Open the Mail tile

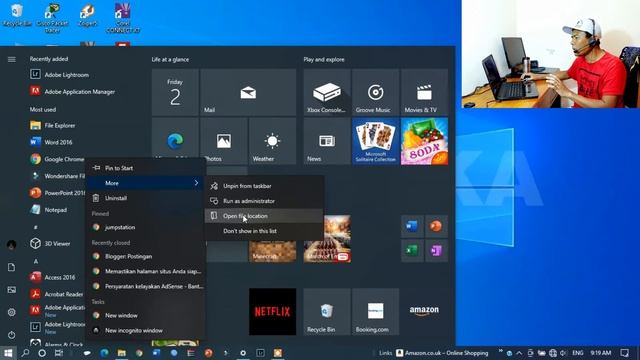point(248,92)
